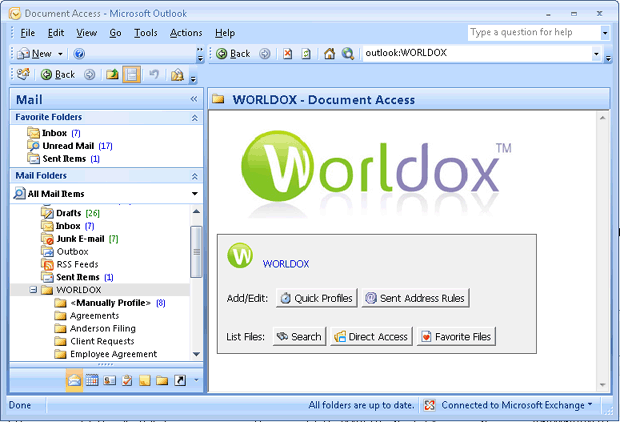
Task: Toggle the Reading Pane toolbar icon
Action: (x=131, y=74)
